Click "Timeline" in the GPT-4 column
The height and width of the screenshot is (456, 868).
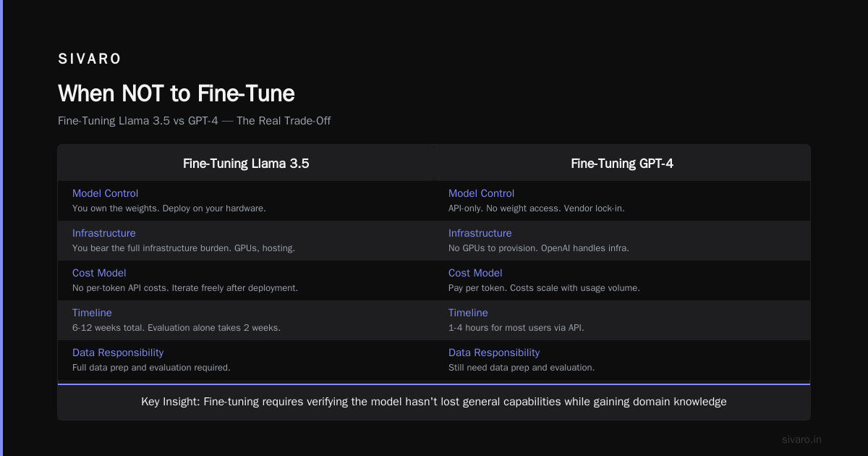[468, 313]
